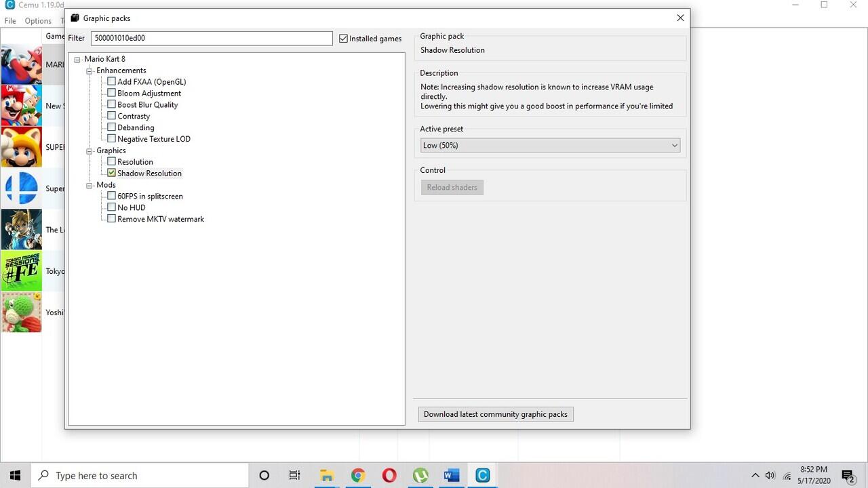
Task: Open the network status tray icon
Action: point(787,476)
